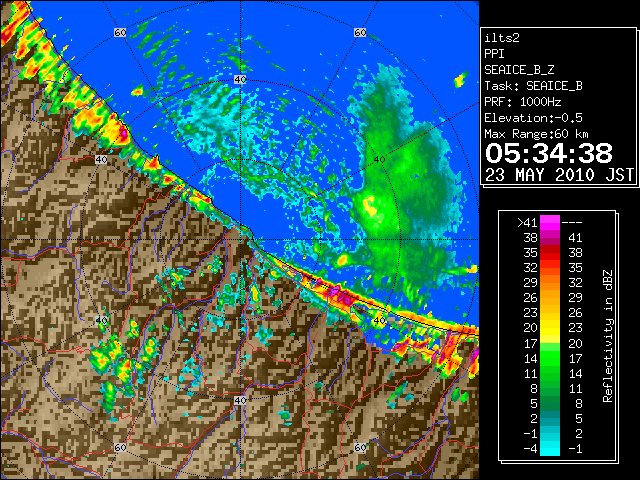Image resolution: width=640 pixels, height=480 pixels.
Task: Click the 'PRF: 1000Hz' text
Action: [x=523, y=102]
